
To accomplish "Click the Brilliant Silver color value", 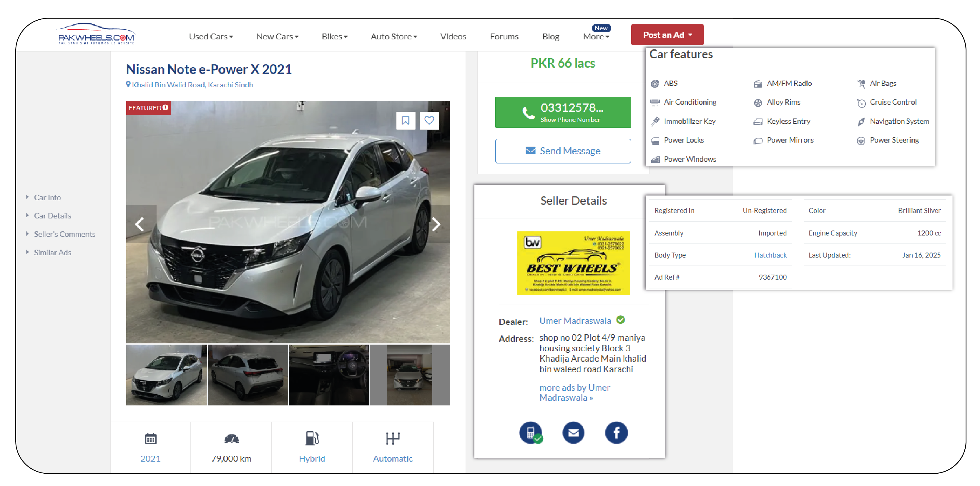I will click(919, 211).
